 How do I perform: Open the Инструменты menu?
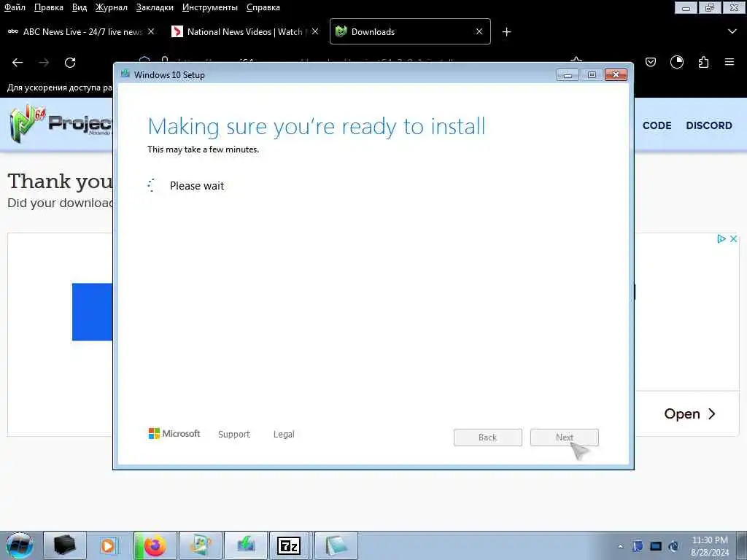pos(209,7)
